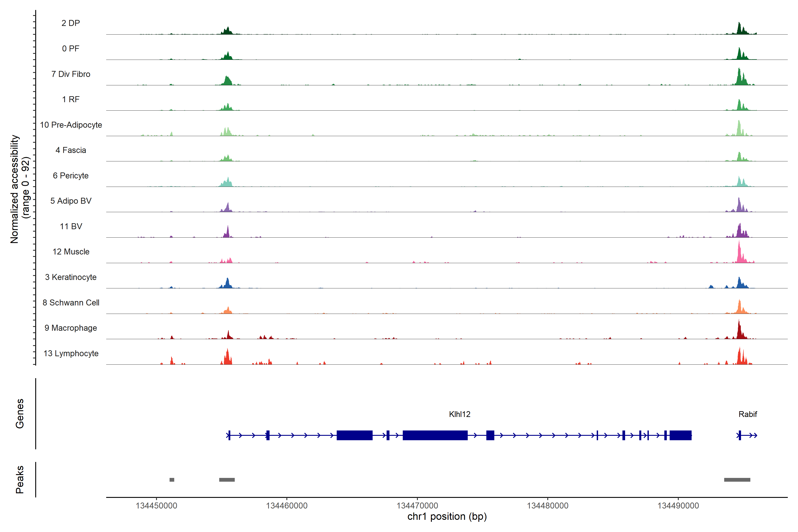Click the 10 Pre-Adipocyte track label

pos(71,125)
